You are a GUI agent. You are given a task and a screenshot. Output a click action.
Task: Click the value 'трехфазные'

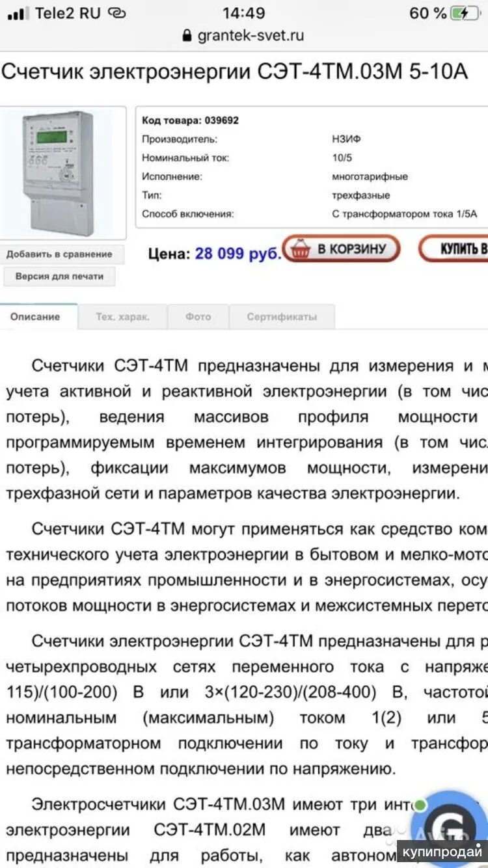[360, 195]
